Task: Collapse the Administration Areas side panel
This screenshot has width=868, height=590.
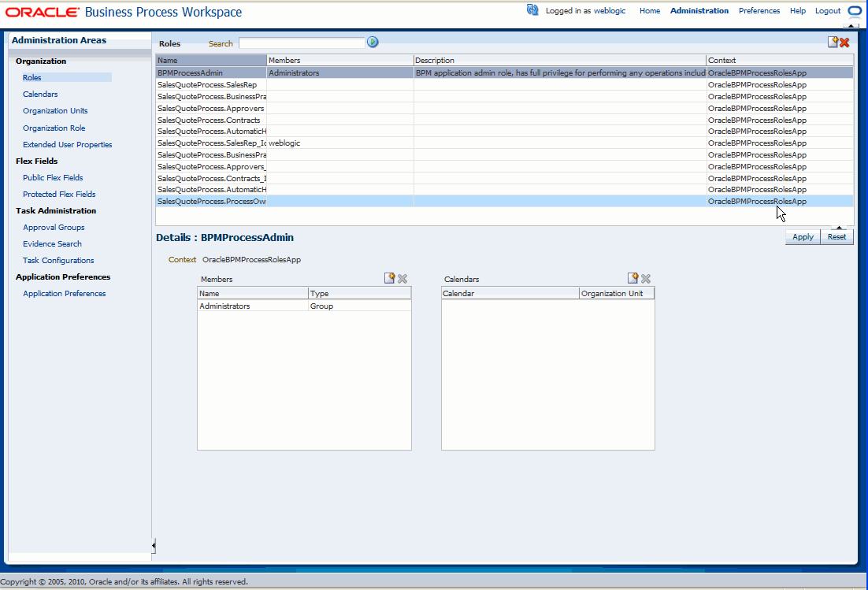Action: point(154,546)
